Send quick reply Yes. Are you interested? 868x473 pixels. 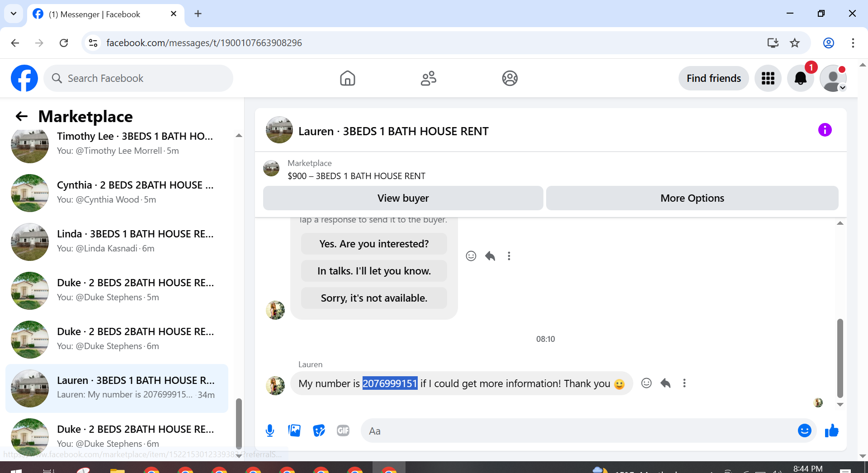point(374,244)
